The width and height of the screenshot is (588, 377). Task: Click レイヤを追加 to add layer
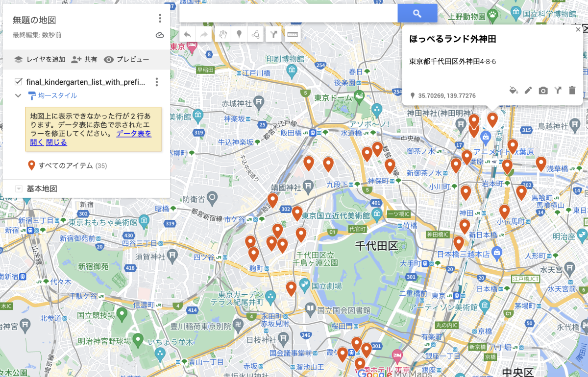tap(40, 59)
